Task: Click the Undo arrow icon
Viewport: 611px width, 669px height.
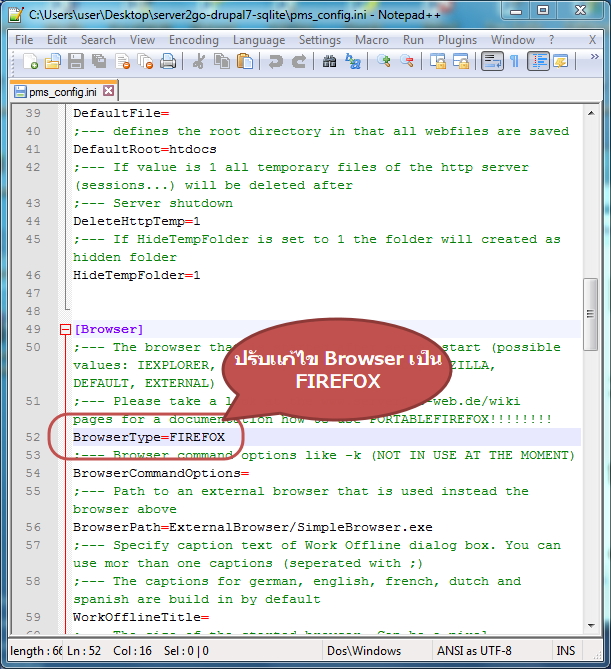Action: coord(276,61)
